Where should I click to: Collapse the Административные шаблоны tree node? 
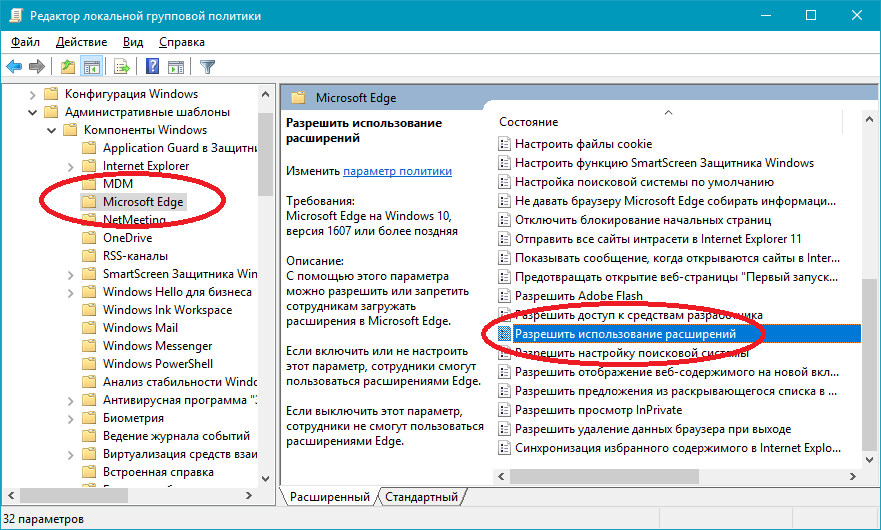click(32, 112)
